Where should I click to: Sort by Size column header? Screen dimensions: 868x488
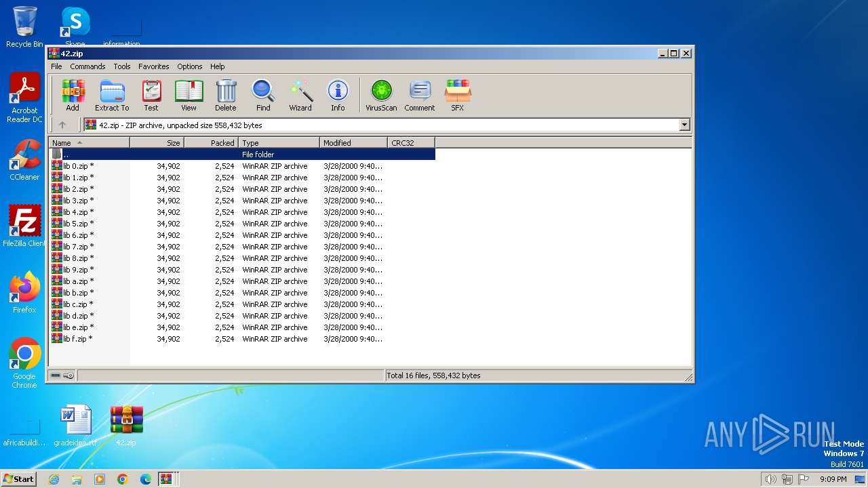(x=157, y=142)
